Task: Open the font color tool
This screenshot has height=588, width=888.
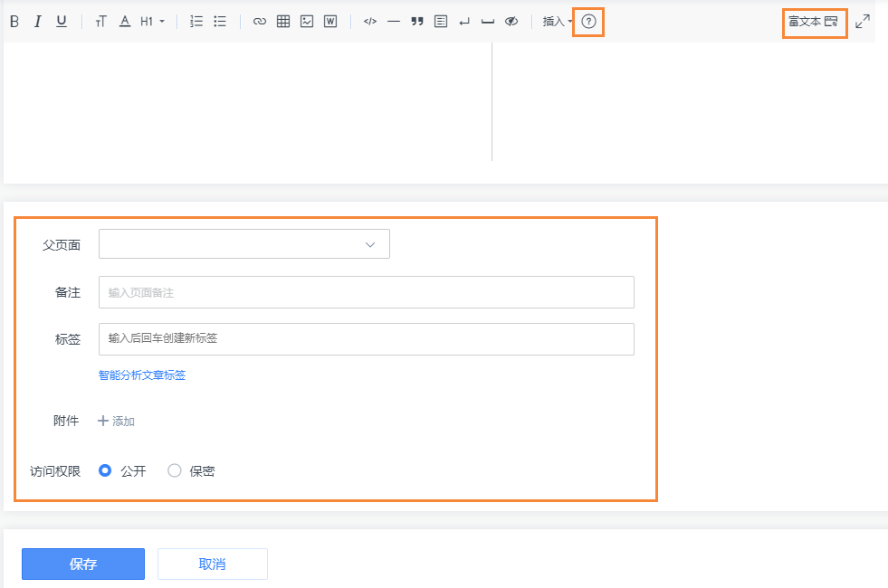Action: coord(125,22)
